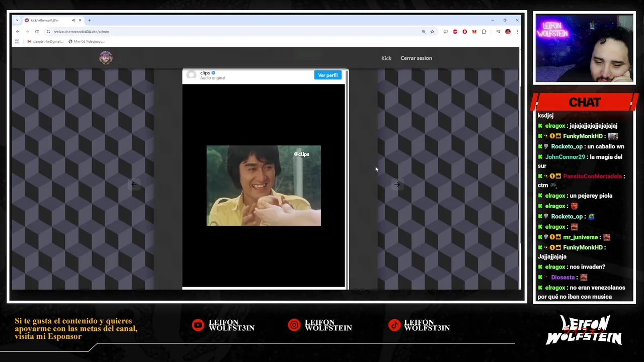Viewport: 644px width, 362px height.
Task: Click the 'nos invaden?' chat message
Action: [x=587, y=267]
